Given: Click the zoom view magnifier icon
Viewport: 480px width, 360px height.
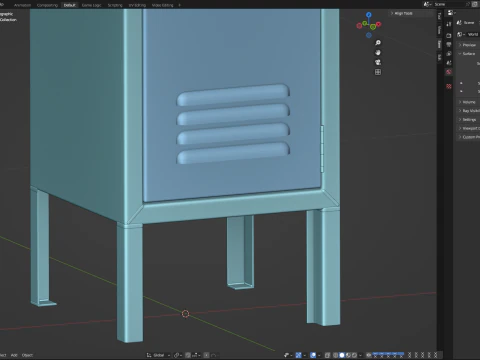Looking at the screenshot, I should coord(378,43).
